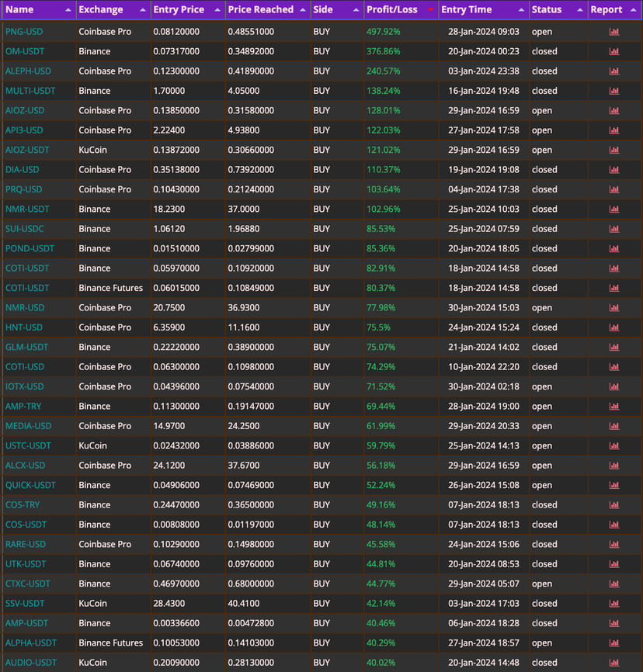Select the 497.92% profit cell
The width and height of the screenshot is (643, 672).
coord(384,32)
